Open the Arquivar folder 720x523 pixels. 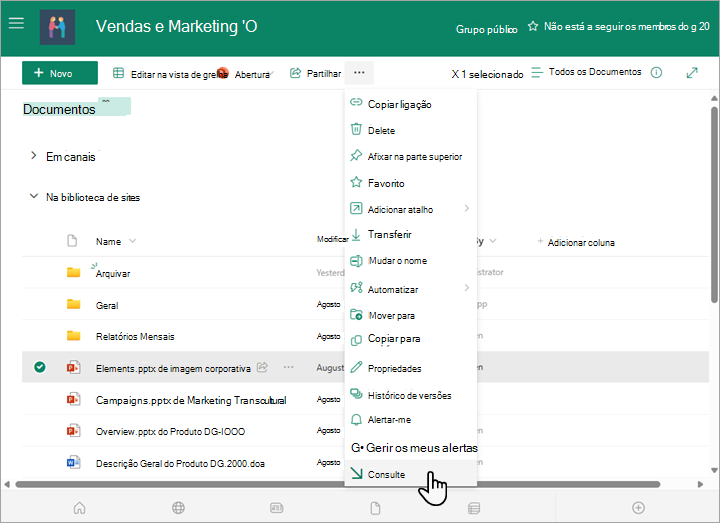(112, 273)
